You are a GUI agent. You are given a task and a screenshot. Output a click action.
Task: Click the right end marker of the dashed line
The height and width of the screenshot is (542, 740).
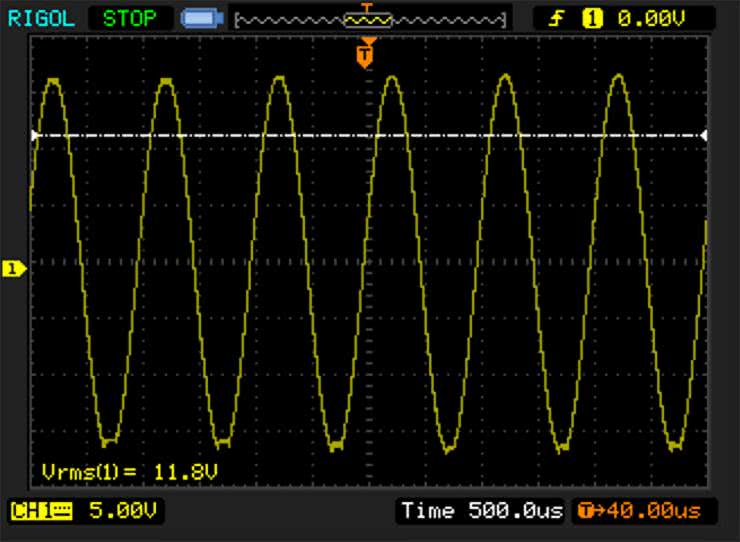(703, 135)
